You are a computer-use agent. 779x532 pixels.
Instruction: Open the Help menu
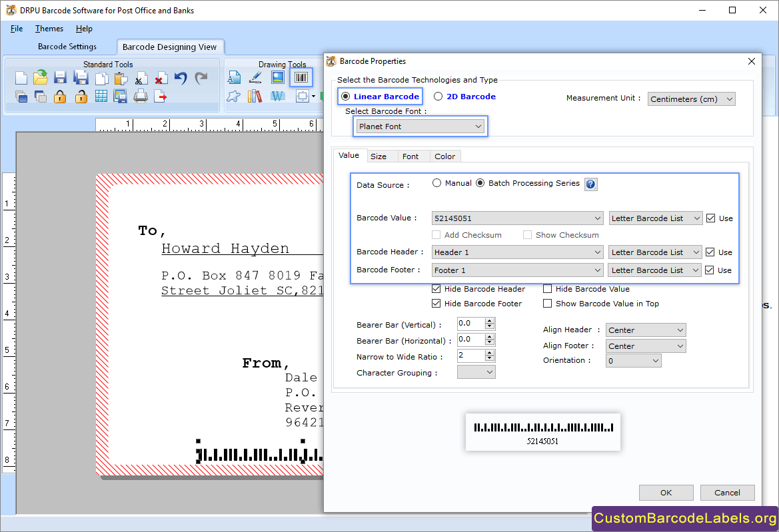click(84, 29)
